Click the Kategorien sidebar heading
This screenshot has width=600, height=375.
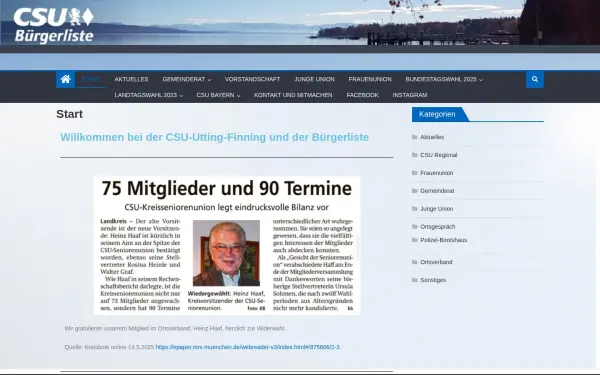[x=437, y=114]
